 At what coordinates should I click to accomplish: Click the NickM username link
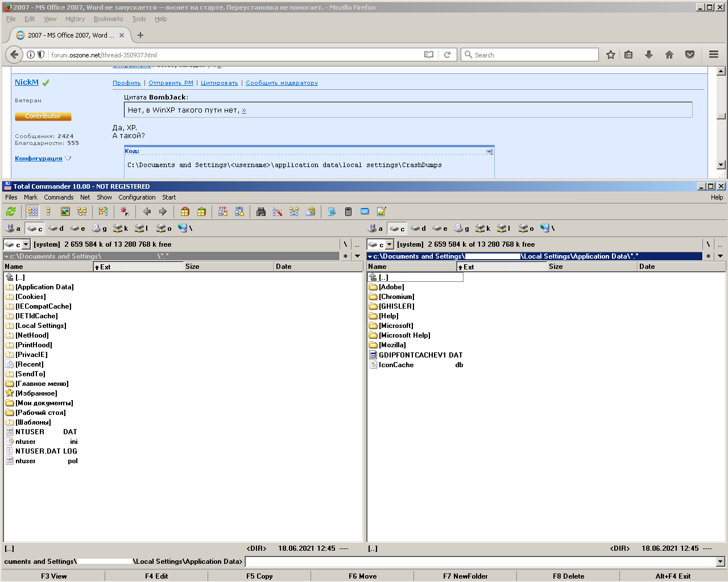(x=27, y=82)
